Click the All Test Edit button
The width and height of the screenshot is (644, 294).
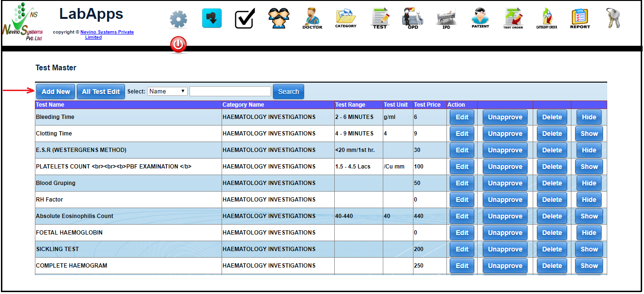tap(101, 92)
